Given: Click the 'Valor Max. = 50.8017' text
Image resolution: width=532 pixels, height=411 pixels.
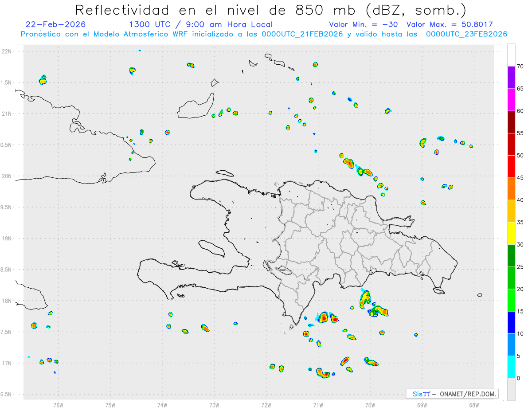Looking at the screenshot, I should (x=450, y=24).
